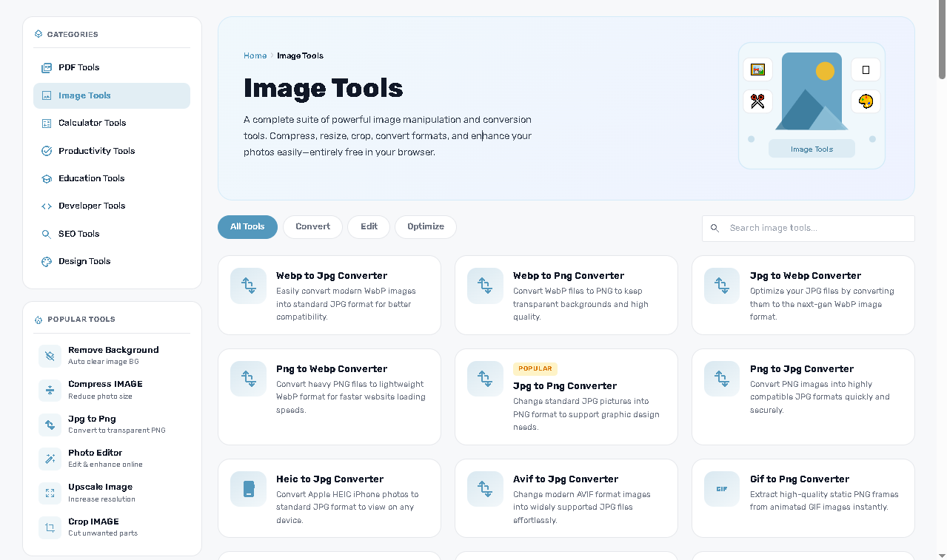Open the Photo Editor magic wand icon
The width and height of the screenshot is (947, 560).
[x=50, y=459]
